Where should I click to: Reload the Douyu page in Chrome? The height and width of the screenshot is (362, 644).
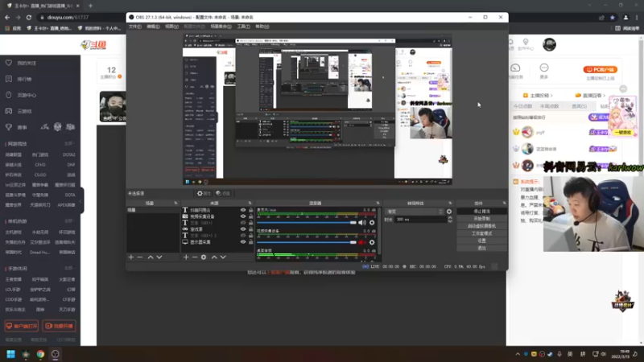29,17
